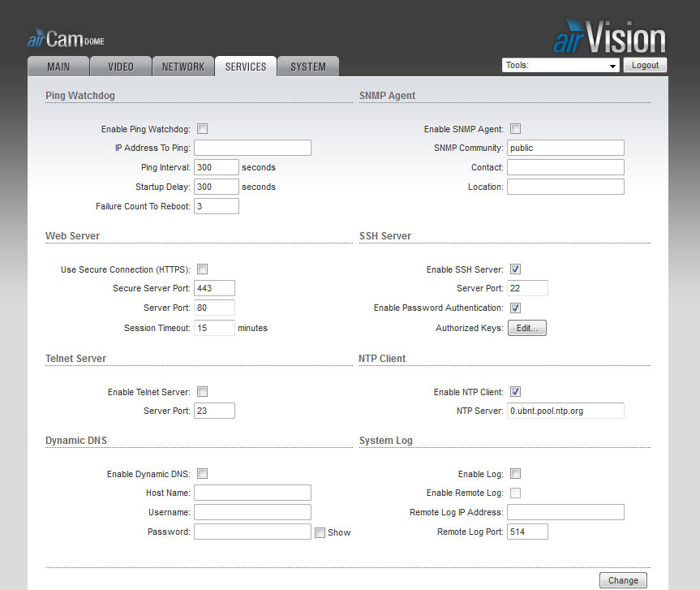Disable the NTP Client
Screen dimensions: 700x590
(x=515, y=391)
